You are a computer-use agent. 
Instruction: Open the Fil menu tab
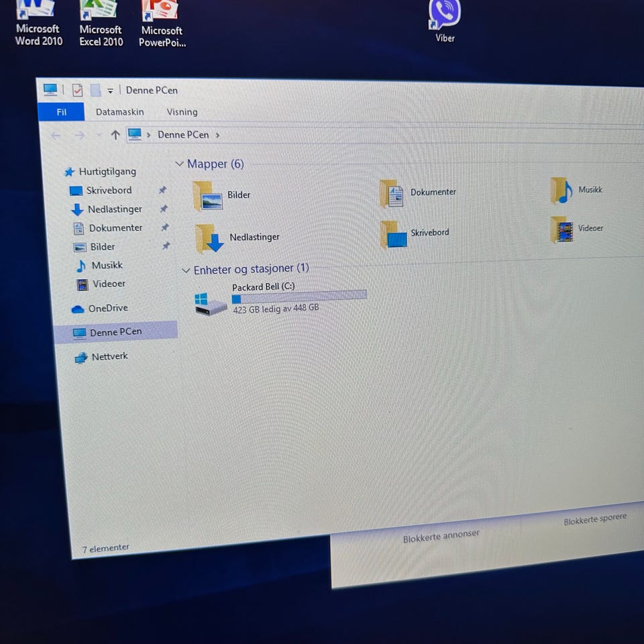[x=61, y=112]
